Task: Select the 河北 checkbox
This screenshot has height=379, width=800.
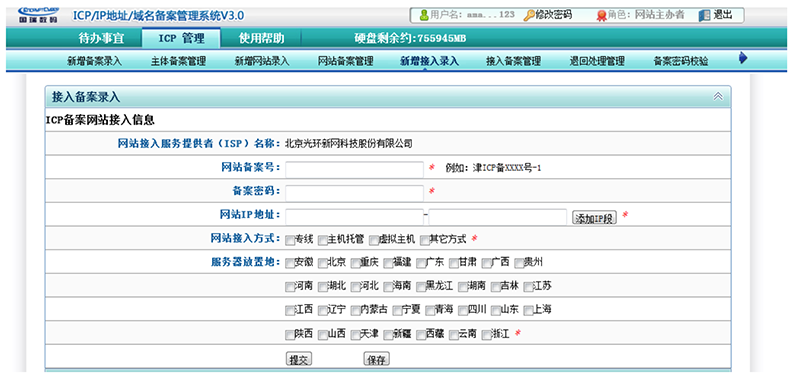Action: [x=355, y=287]
